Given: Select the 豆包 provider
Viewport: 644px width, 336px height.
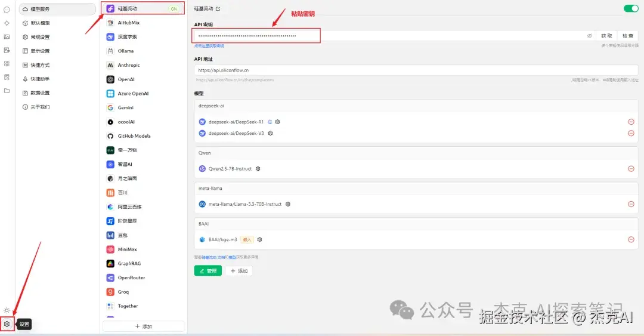Looking at the screenshot, I should click(x=143, y=235).
